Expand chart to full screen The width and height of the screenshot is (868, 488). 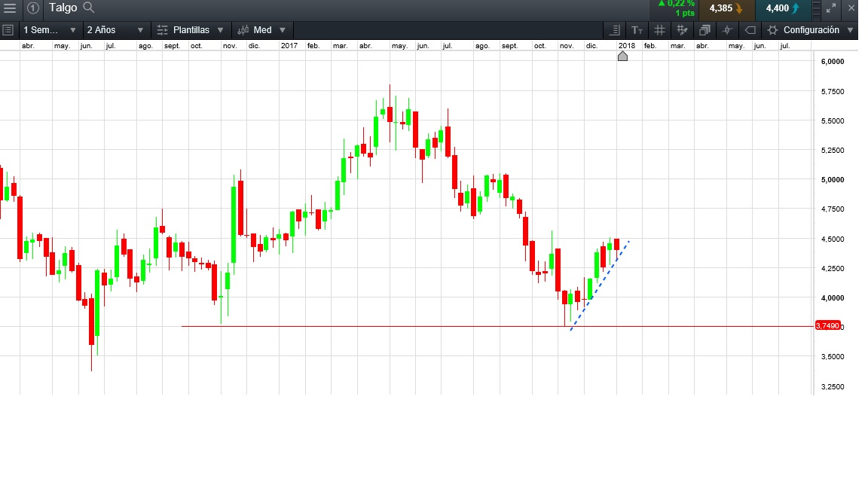coord(832,8)
